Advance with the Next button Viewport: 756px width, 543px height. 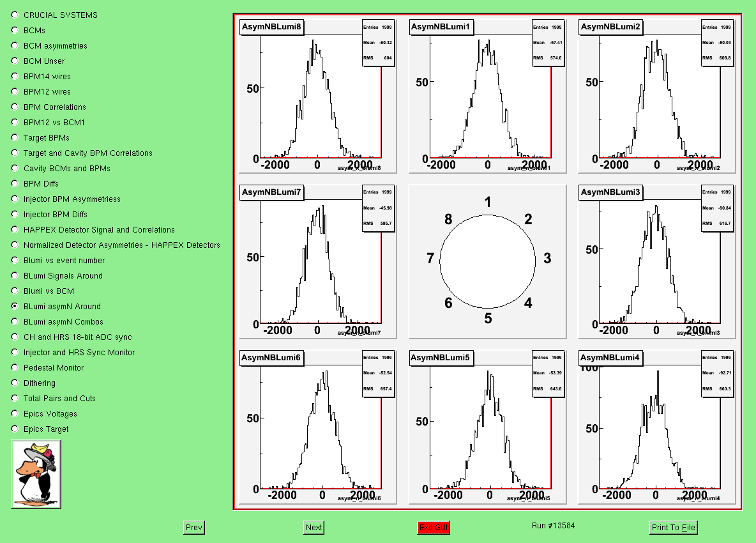pos(314,528)
